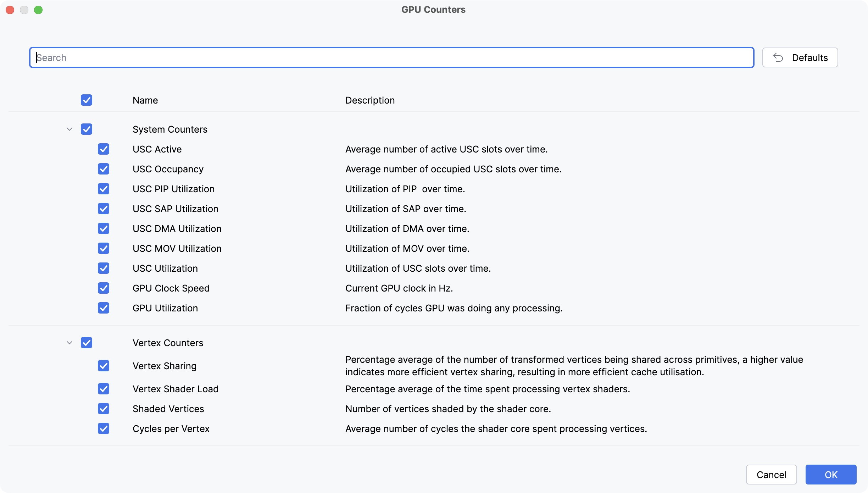This screenshot has height=493, width=868.
Task: Select the Cycles per Vertex name
Action: (171, 429)
